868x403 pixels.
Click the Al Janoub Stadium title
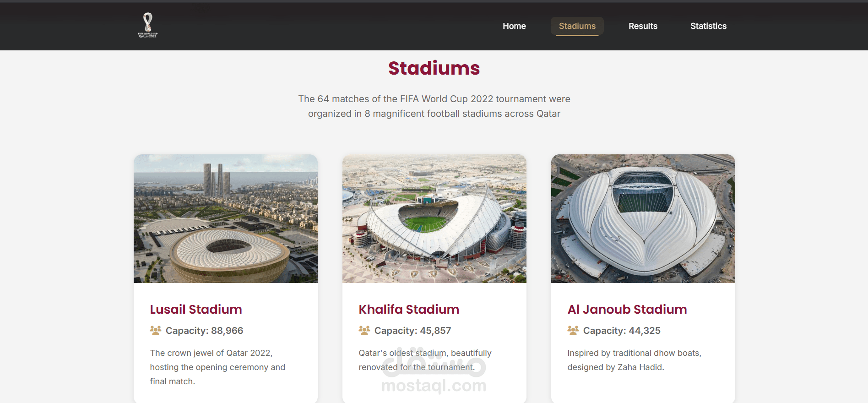[x=627, y=310]
